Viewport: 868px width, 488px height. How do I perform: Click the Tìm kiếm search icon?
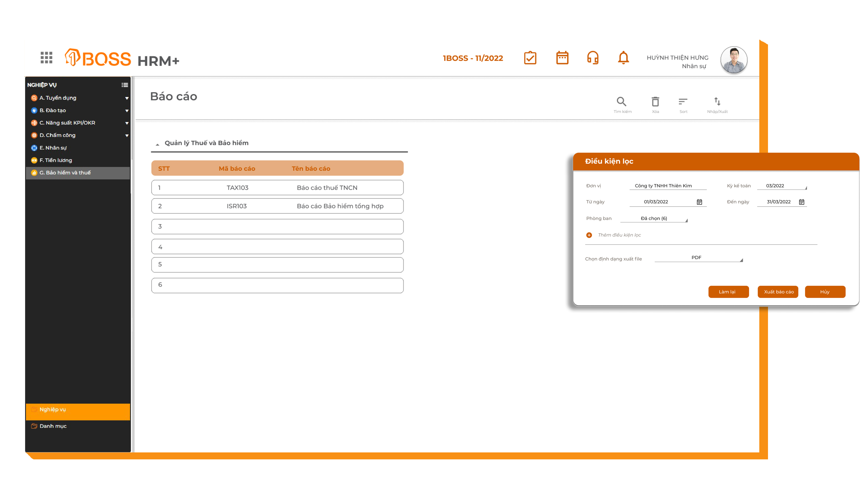[621, 102]
